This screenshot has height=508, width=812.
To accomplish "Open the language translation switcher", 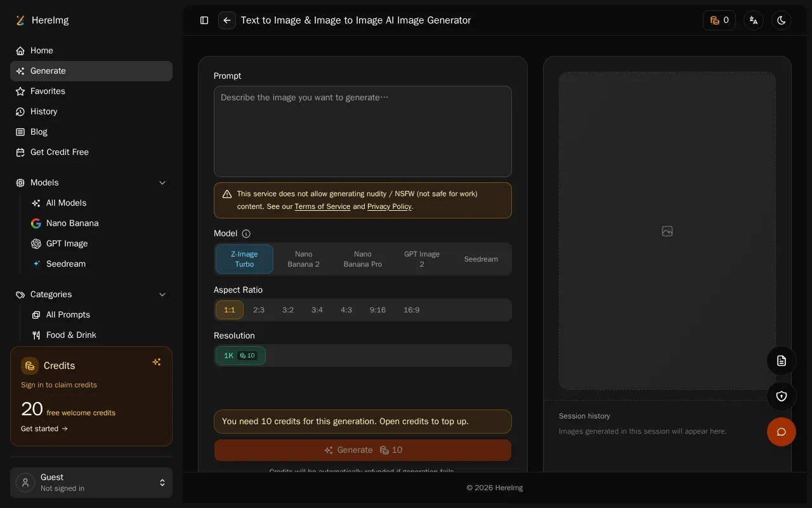I will coord(754,20).
